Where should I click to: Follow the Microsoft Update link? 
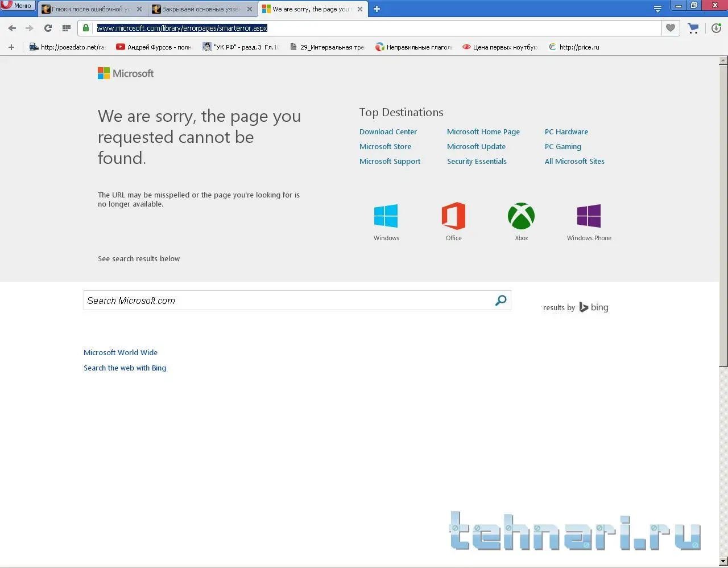click(476, 146)
